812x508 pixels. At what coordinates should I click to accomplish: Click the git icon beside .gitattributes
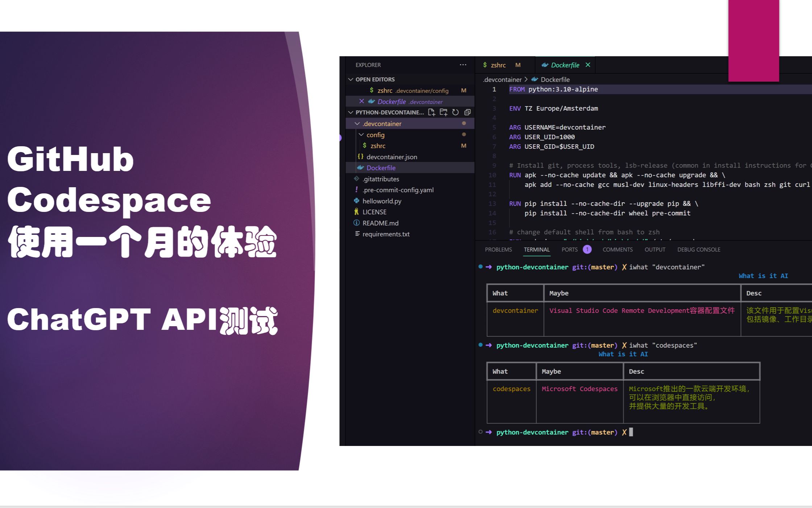[357, 179]
